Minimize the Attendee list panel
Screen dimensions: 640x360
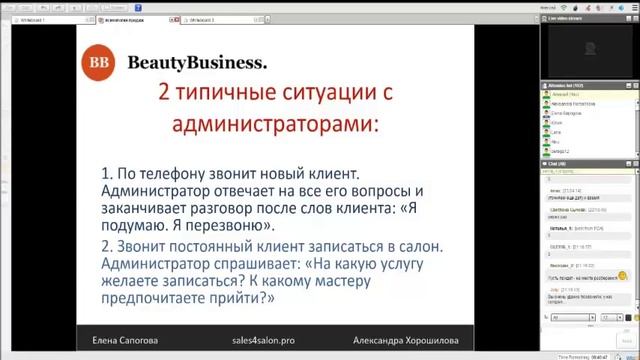point(629,85)
